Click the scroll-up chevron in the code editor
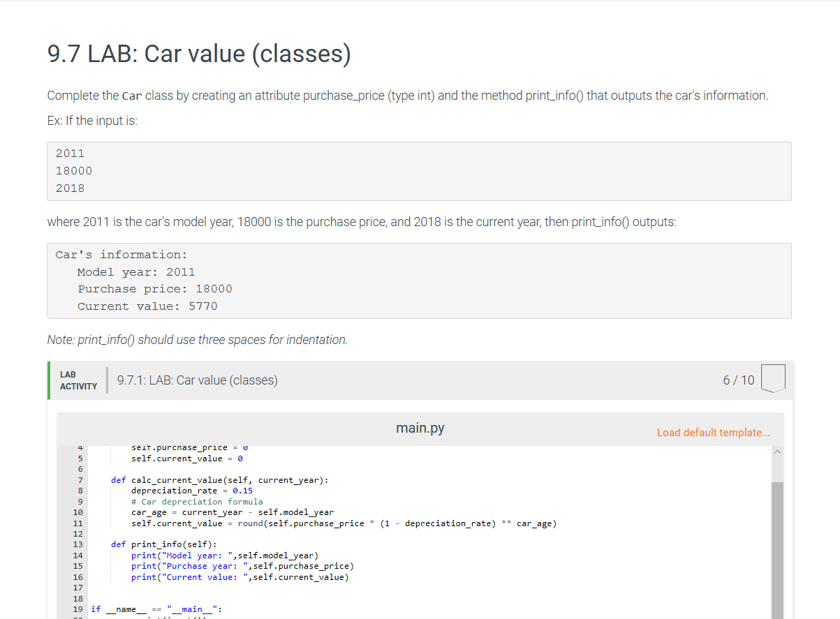Viewport: 840px width, 619px height. coord(777,452)
